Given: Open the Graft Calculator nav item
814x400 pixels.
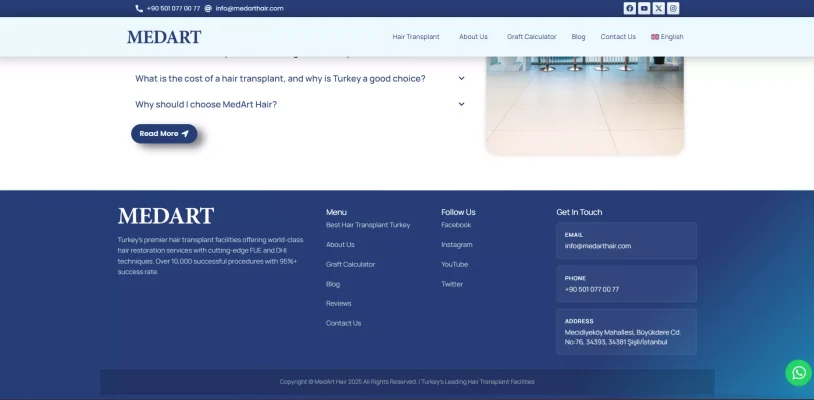Looking at the screenshot, I should [x=531, y=37].
